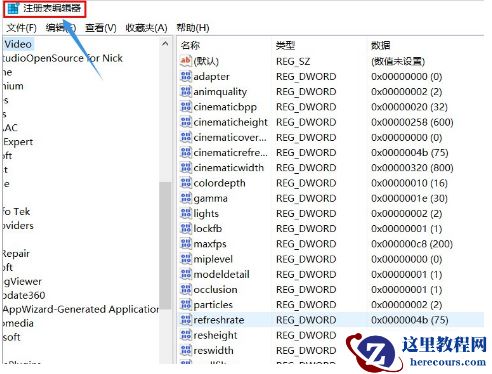The height and width of the screenshot is (374, 492).
Task: Select the maxfps value name
Action: 210,244
